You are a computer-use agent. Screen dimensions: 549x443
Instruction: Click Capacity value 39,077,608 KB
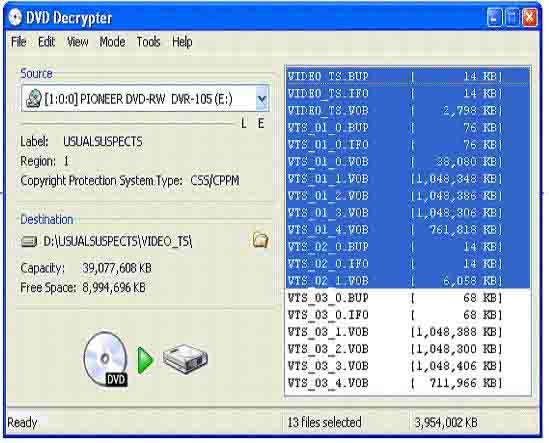(117, 268)
